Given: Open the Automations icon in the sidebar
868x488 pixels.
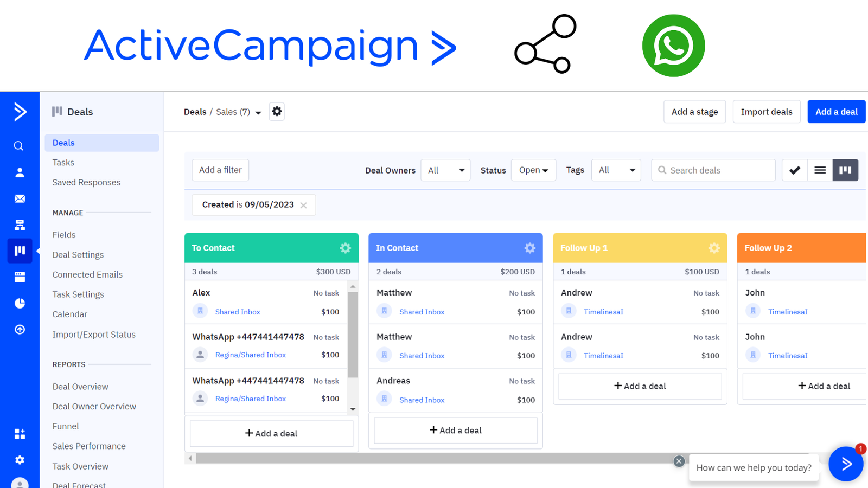Looking at the screenshot, I should [x=19, y=224].
